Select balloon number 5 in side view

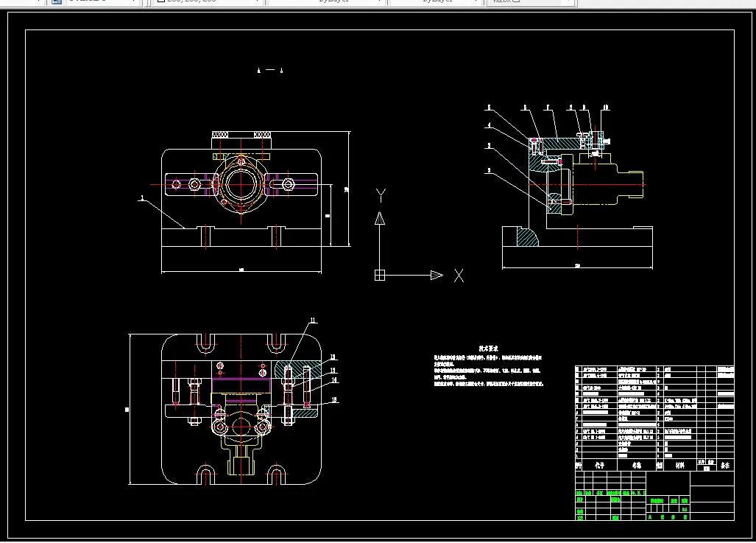click(489, 108)
